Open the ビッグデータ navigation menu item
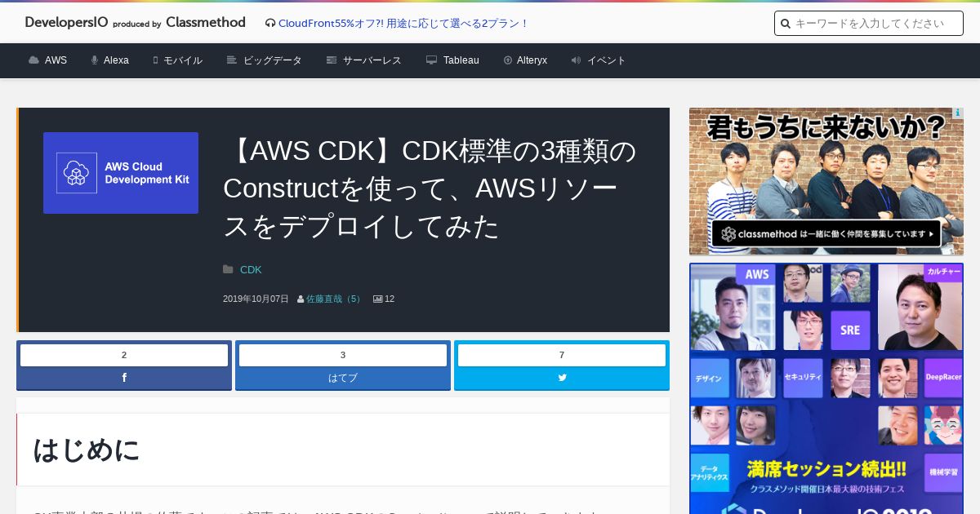Screen dimensions: 980x514 pyautogui.click(x=273, y=60)
